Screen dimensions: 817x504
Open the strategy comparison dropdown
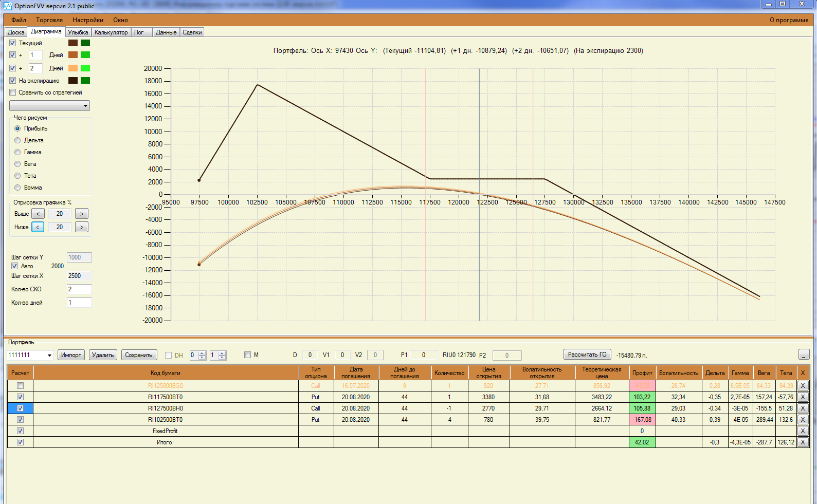click(50, 106)
